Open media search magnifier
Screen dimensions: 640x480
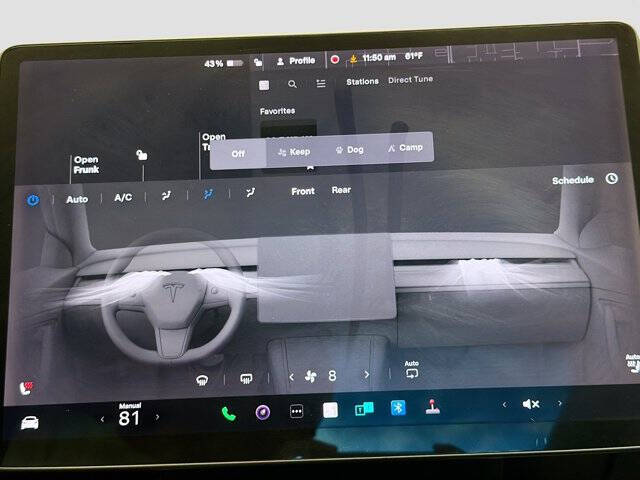[x=292, y=84]
